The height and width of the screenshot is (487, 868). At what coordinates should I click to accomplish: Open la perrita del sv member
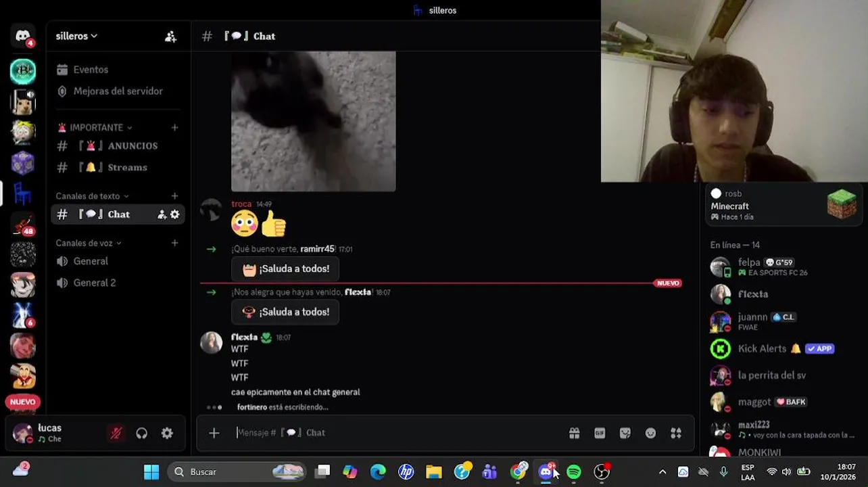pos(781,375)
